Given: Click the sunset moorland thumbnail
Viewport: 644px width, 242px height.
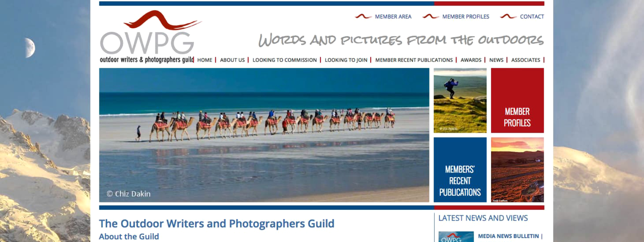Looking at the screenshot, I should pos(517,170).
